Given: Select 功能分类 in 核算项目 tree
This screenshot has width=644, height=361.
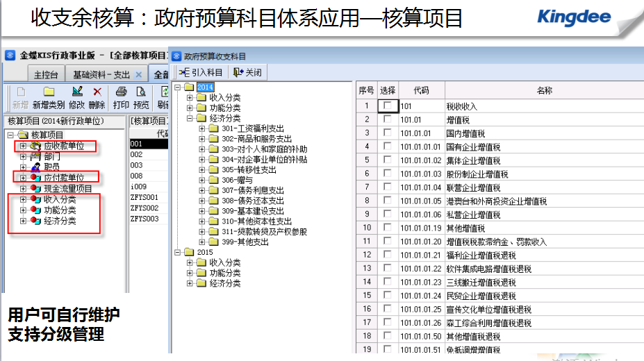Looking at the screenshot, I should click(x=60, y=210).
